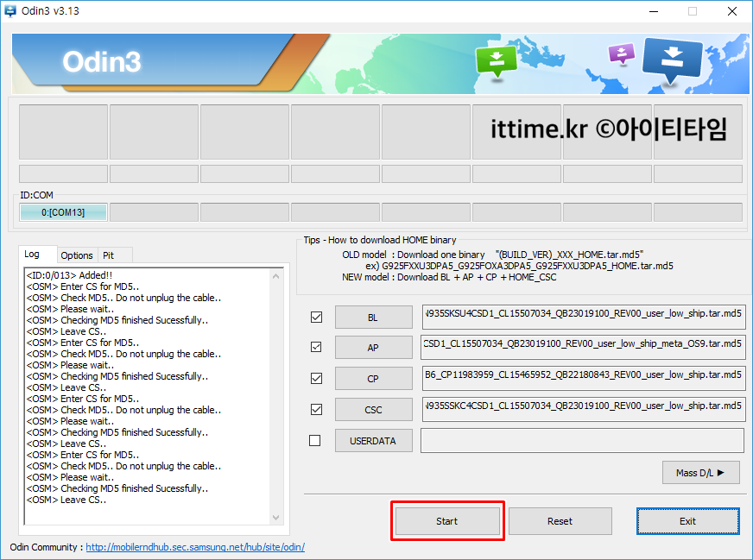753x560 pixels.
Task: Click the "NEW model : Download BL + AP" tip
Action: (x=449, y=277)
